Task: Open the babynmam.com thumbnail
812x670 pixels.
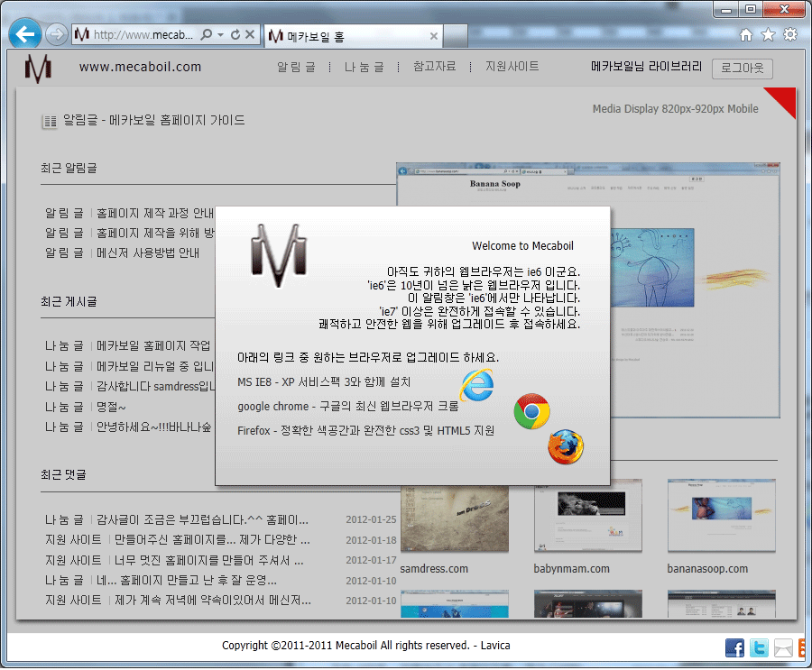Action: pos(588,516)
